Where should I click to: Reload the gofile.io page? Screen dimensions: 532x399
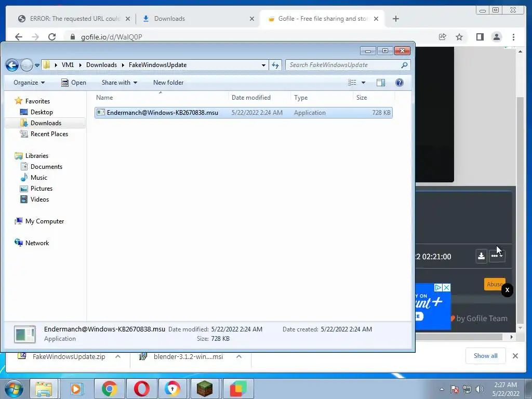click(52, 37)
